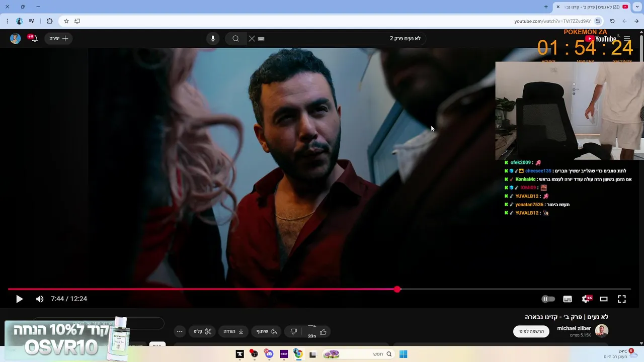Subscribe with the הרשמה למינוי button
Viewport: 644px width, 362px height.
coord(531,331)
